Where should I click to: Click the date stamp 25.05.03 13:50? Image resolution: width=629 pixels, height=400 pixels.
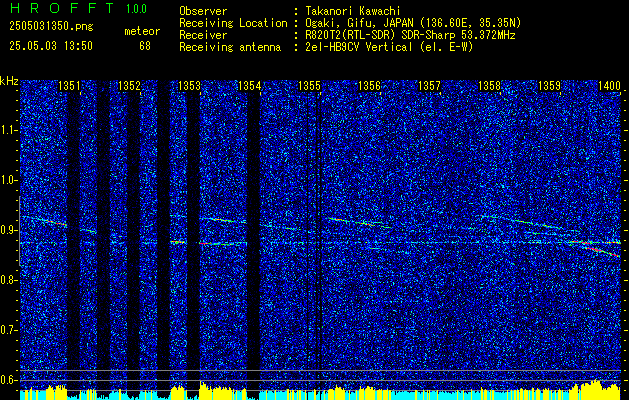[51, 46]
